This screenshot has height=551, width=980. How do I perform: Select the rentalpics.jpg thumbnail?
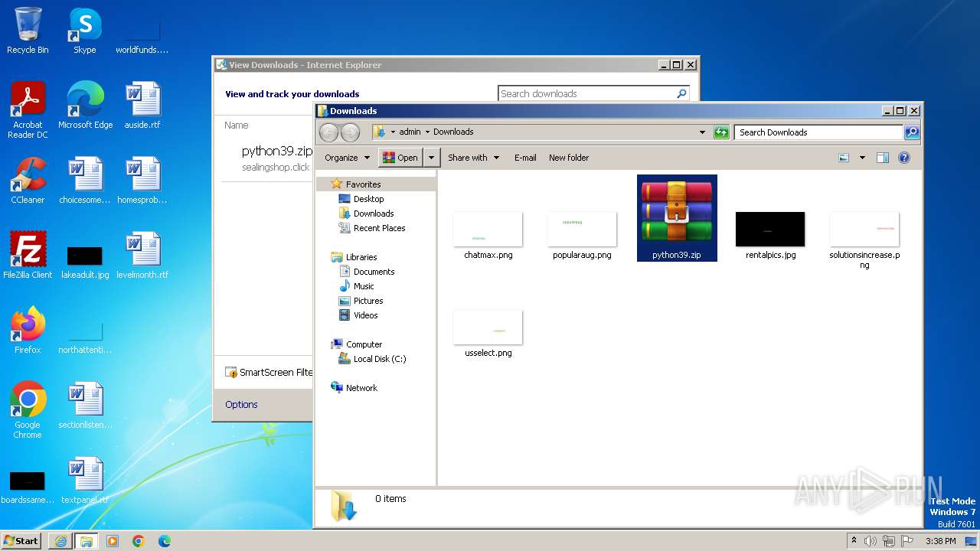[770, 236]
